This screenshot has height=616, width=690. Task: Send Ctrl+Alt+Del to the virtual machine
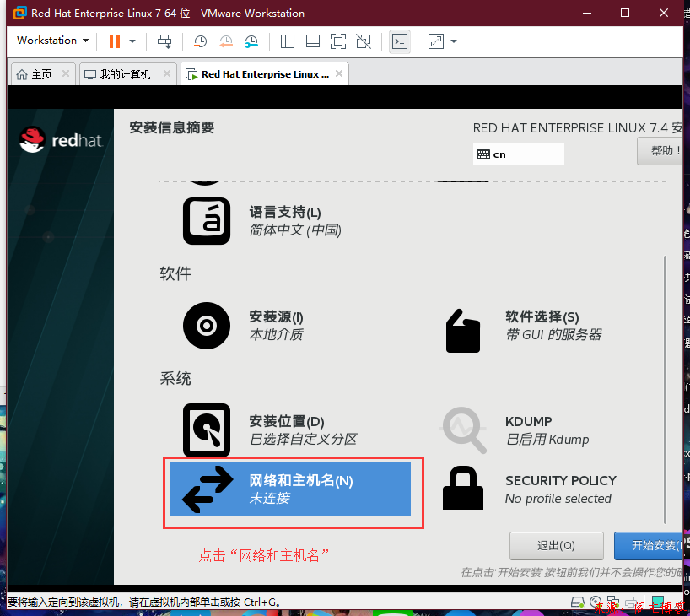pos(164,41)
